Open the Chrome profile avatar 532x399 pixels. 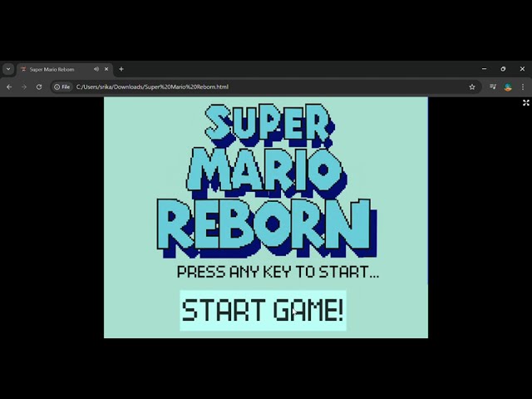point(508,87)
